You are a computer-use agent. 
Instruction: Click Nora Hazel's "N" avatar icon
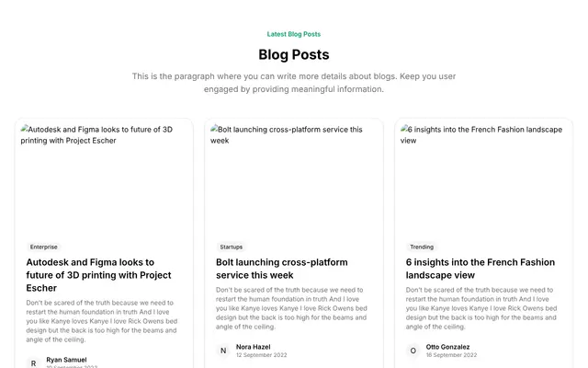point(223,351)
